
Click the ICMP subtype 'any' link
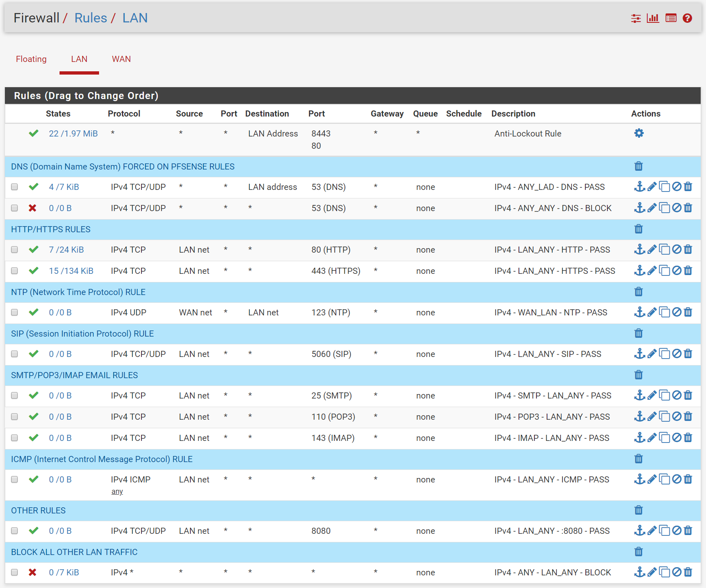(x=117, y=491)
